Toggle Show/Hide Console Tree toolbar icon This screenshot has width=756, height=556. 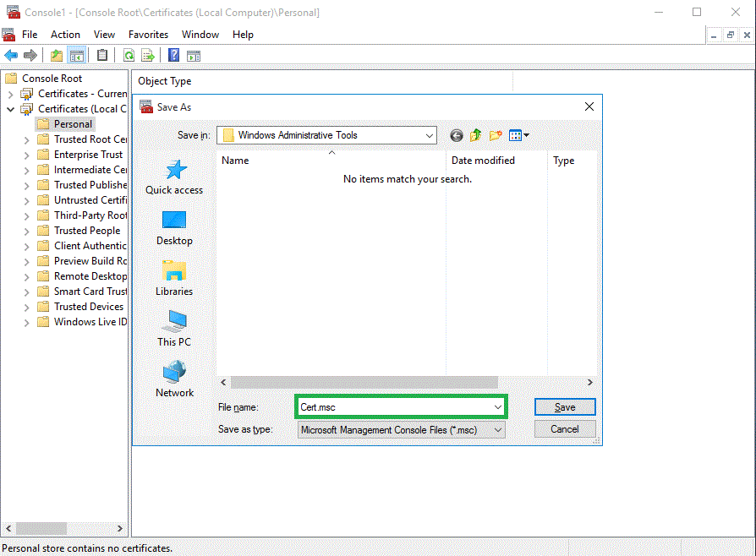click(x=77, y=56)
